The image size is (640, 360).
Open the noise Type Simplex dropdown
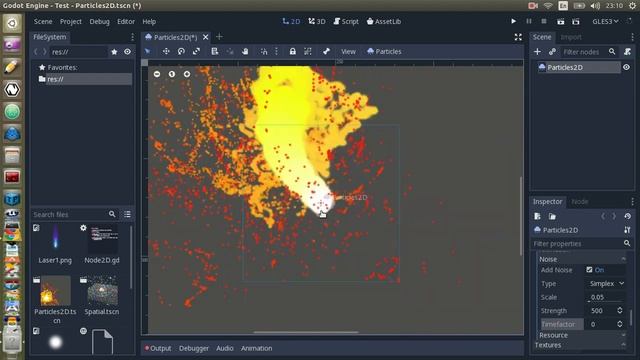click(607, 284)
